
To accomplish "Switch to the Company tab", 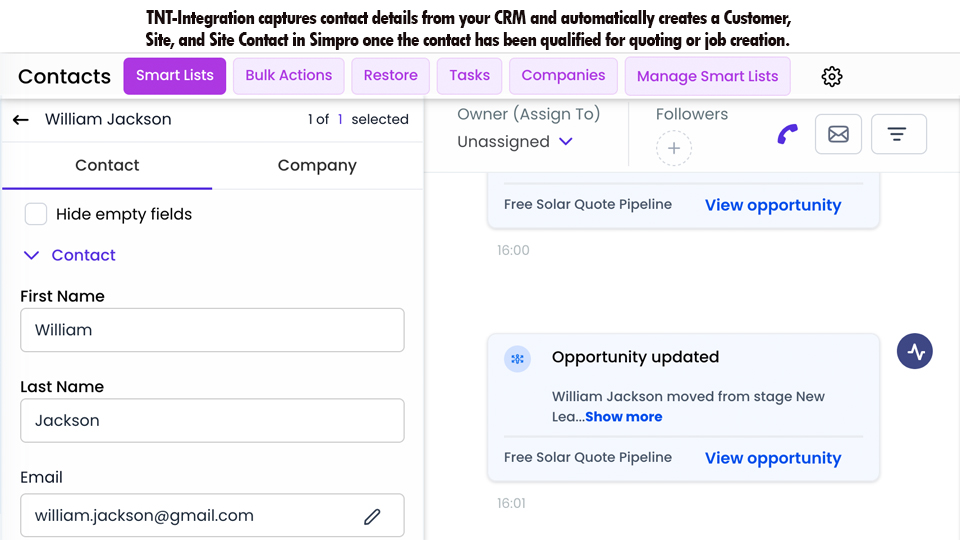I will (x=317, y=166).
